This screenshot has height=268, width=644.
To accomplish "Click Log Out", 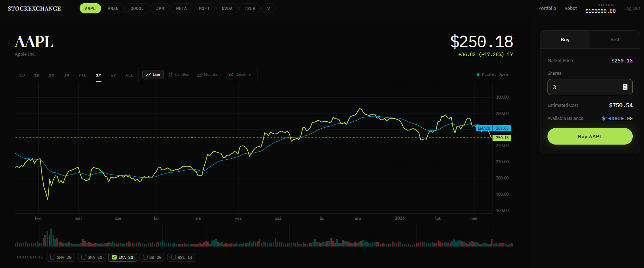I will pos(632,8).
